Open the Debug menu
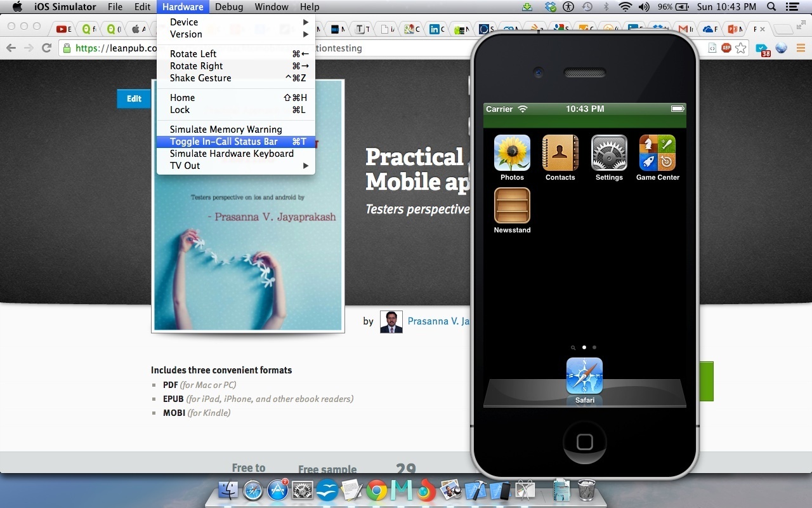The height and width of the screenshot is (508, 812). (x=228, y=7)
